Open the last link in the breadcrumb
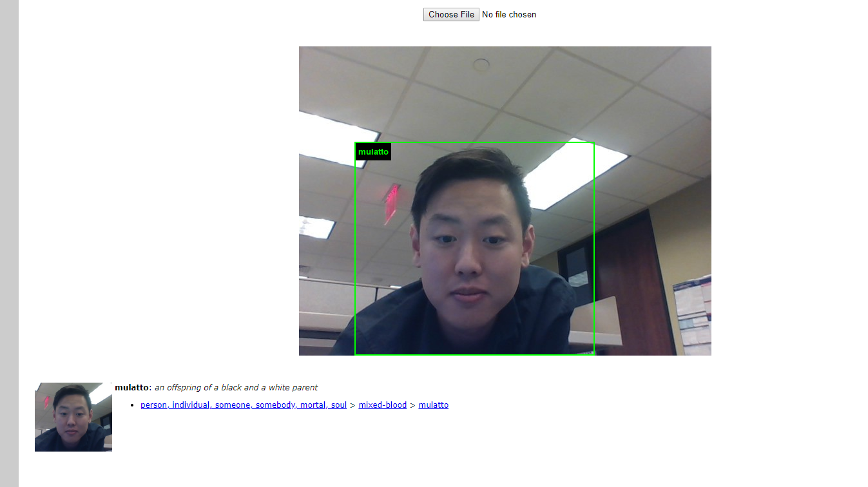The height and width of the screenshot is (487, 868). pos(433,405)
